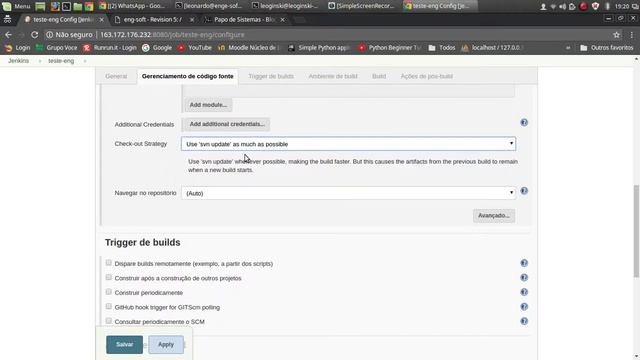Switch to SimpleScreenRecorder taskbar window

(361, 6)
